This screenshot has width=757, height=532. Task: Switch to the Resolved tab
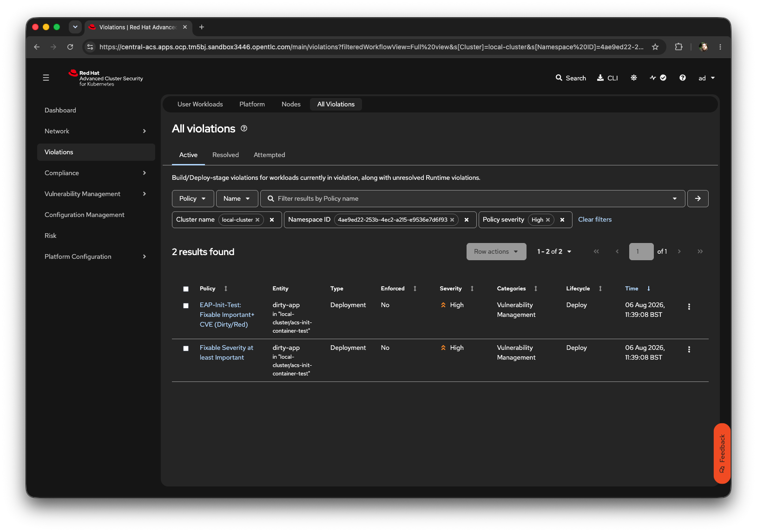click(225, 155)
